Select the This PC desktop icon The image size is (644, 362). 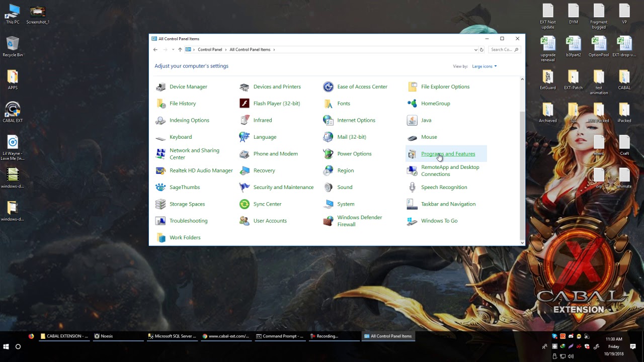[13, 14]
